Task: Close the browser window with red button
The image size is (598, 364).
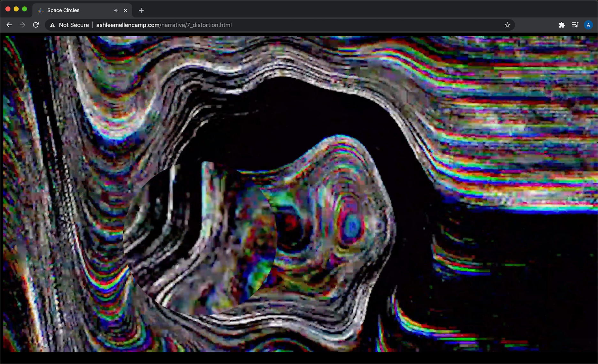Action: [8, 9]
